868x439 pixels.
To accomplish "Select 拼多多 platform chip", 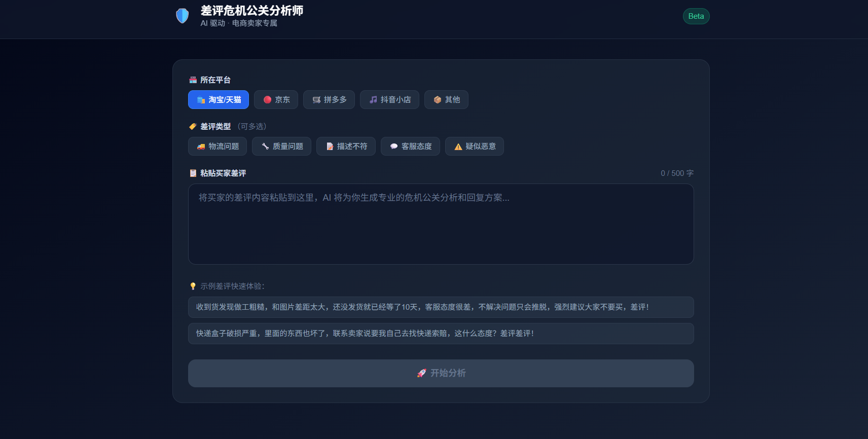I will click(329, 100).
